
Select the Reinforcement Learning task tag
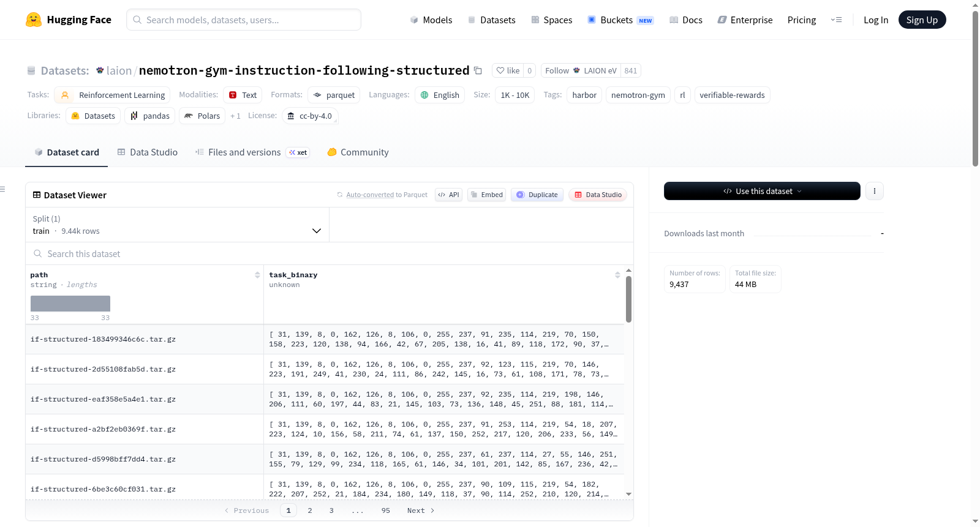(112, 95)
